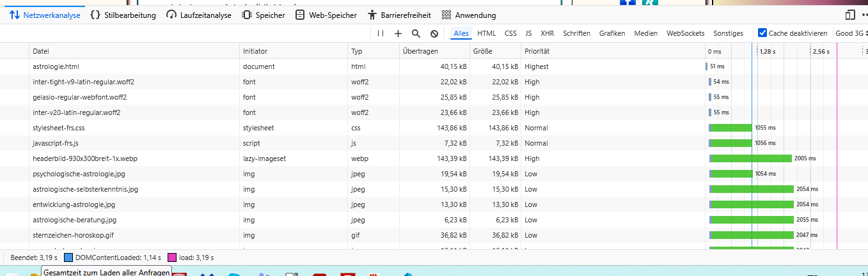
Task: Open the Anwendung panel
Action: 469,15
